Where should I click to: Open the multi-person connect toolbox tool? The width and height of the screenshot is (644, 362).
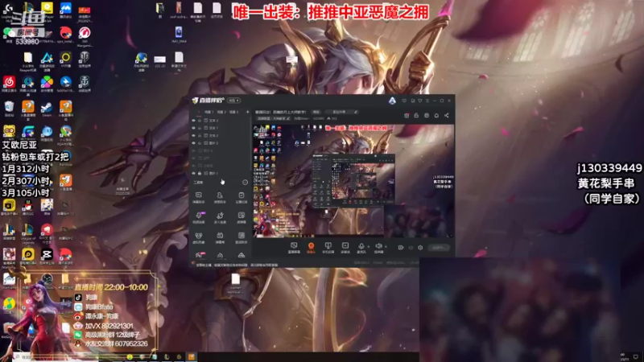[220, 217]
